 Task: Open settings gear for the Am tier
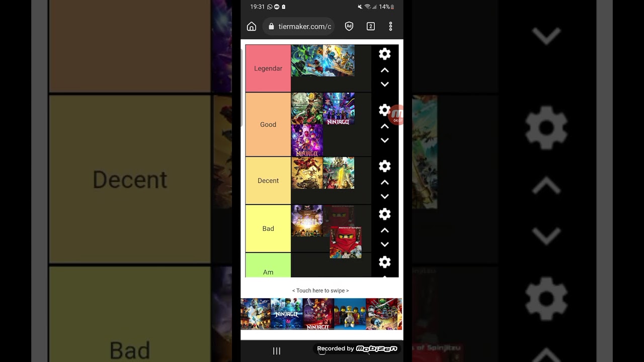click(x=385, y=262)
